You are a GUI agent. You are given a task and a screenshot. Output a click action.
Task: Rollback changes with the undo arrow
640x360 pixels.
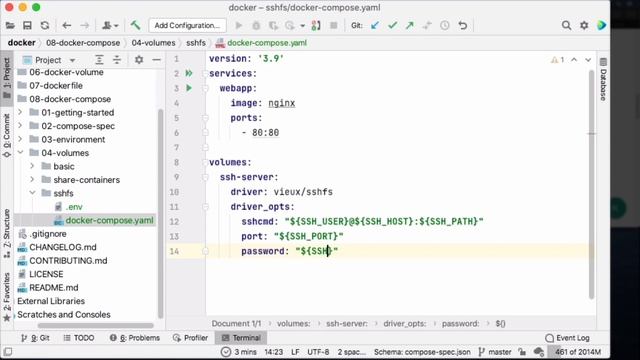[462, 25]
